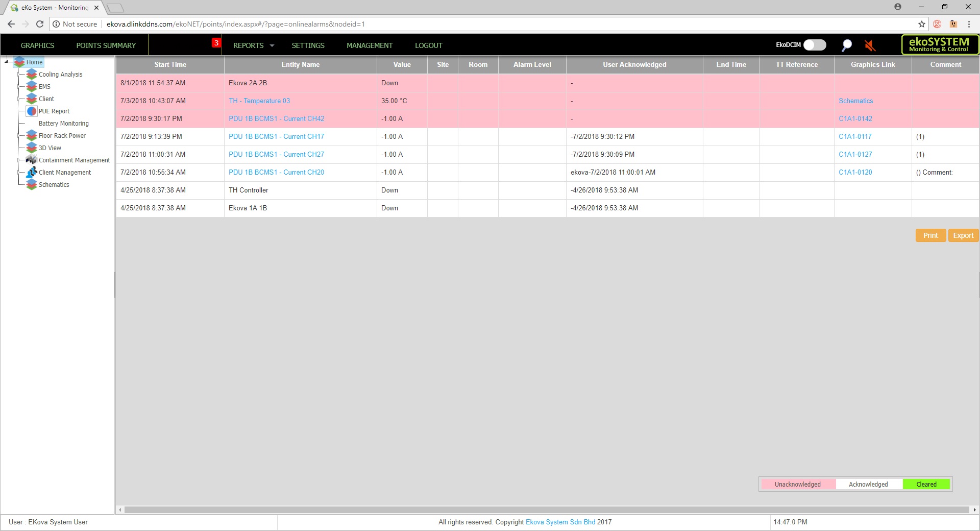Click the Home tree node icon

click(x=20, y=62)
